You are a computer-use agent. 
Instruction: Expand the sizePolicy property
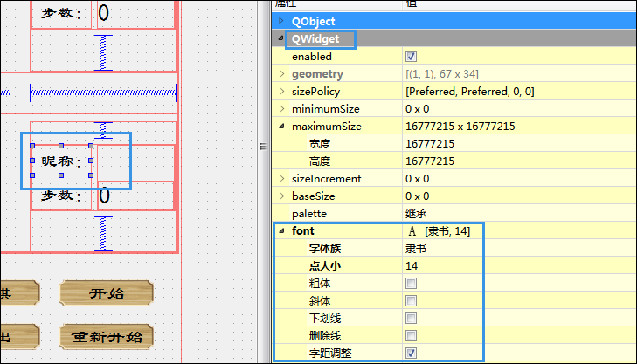coord(281,91)
